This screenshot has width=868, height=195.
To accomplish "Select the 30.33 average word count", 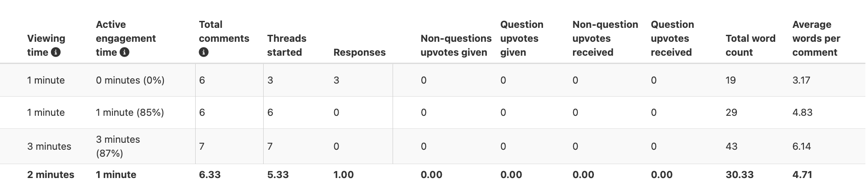I will click(x=739, y=175).
